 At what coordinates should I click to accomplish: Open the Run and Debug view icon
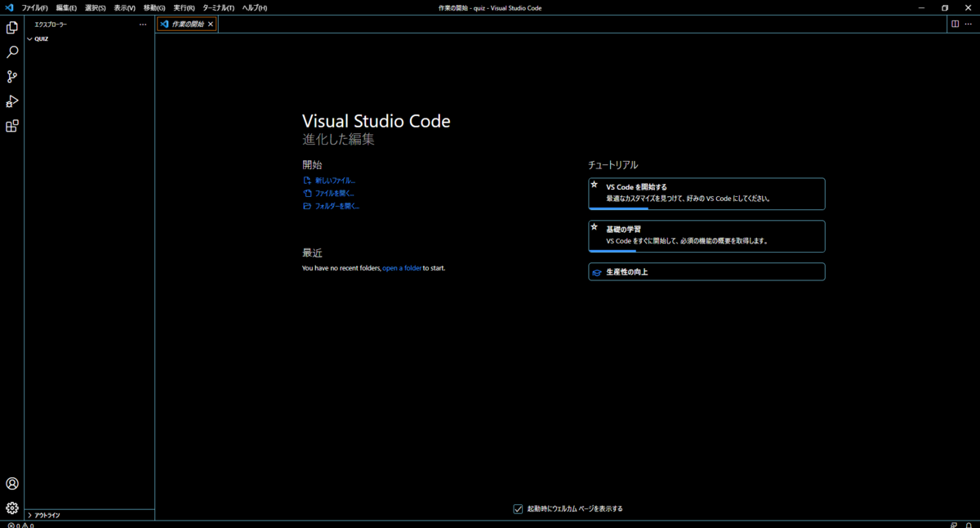(x=12, y=101)
